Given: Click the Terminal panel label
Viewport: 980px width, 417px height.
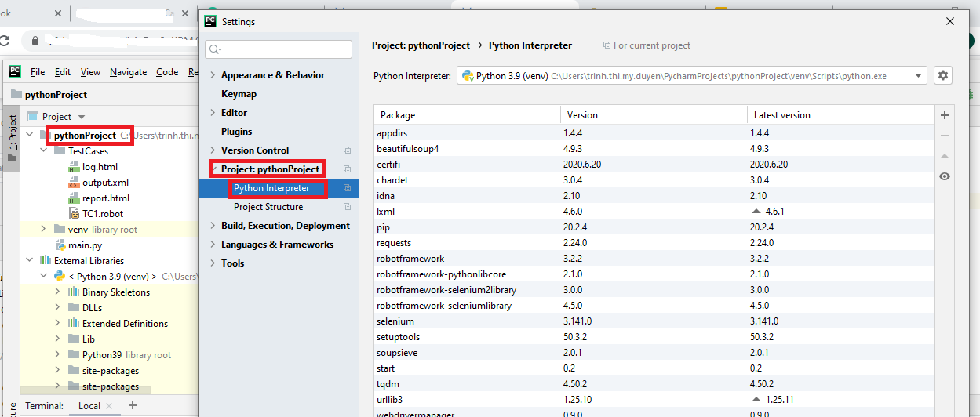Looking at the screenshot, I should (44, 405).
